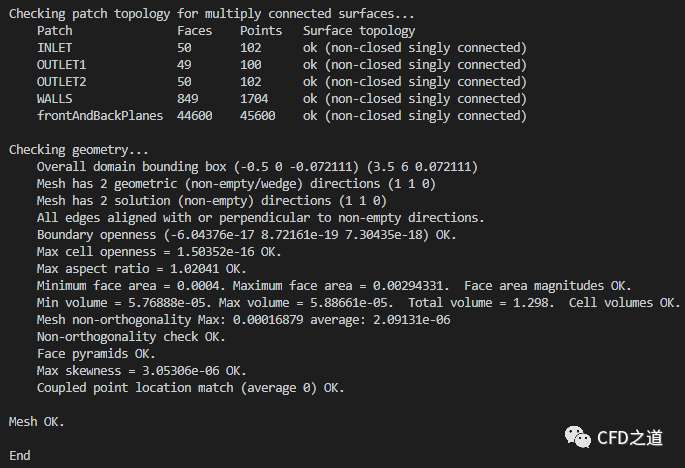Click the Overall domain bounding box line
The height and width of the screenshot is (468, 685).
[256, 166]
